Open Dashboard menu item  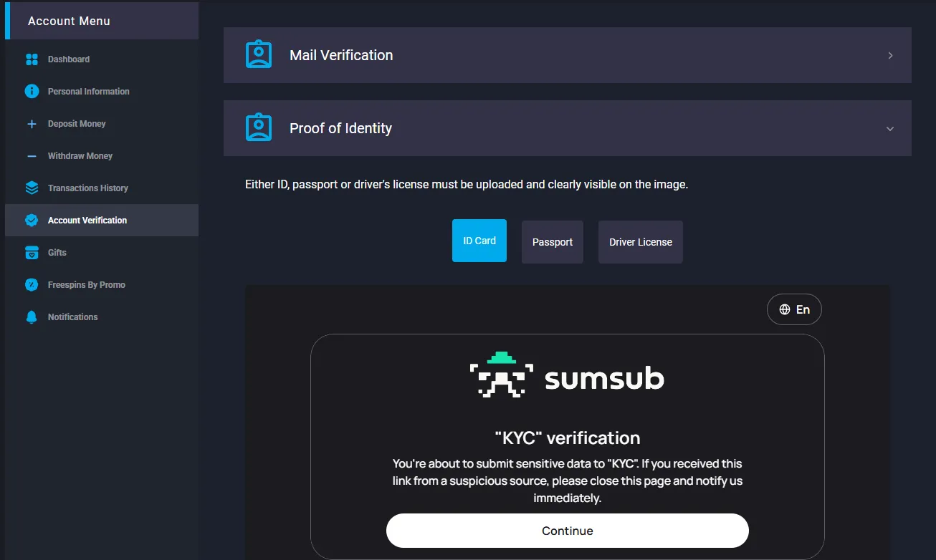[102, 59]
